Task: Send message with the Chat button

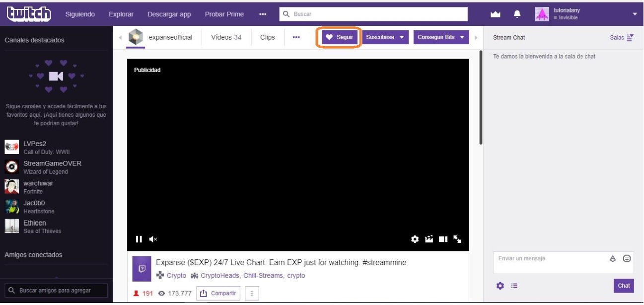Action: (x=624, y=286)
